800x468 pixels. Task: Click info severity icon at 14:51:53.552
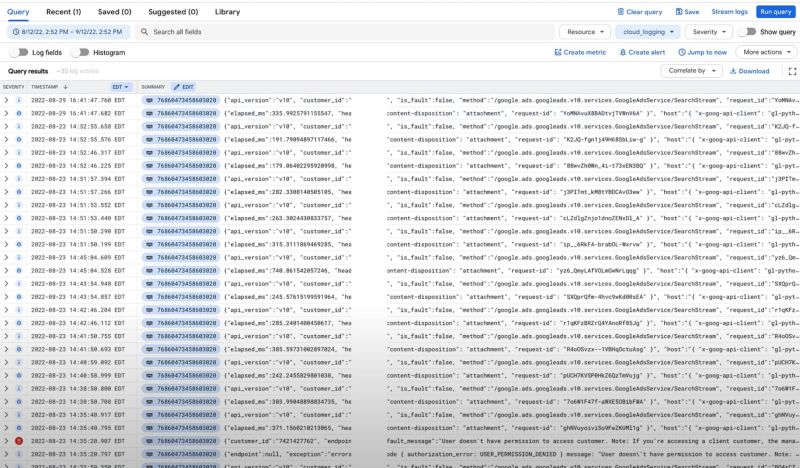(19, 205)
